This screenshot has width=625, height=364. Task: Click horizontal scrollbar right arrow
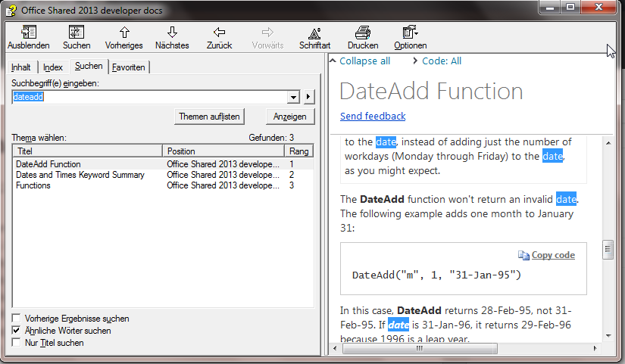(595, 348)
